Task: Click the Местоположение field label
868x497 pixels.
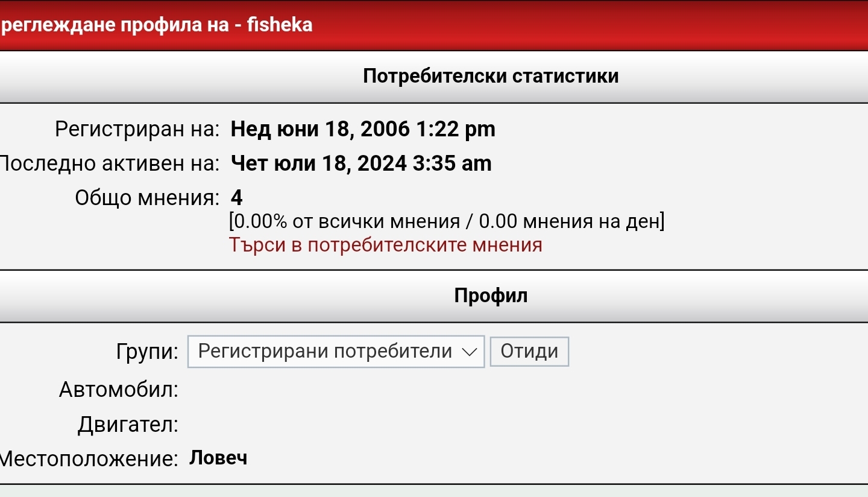Action: (89, 459)
